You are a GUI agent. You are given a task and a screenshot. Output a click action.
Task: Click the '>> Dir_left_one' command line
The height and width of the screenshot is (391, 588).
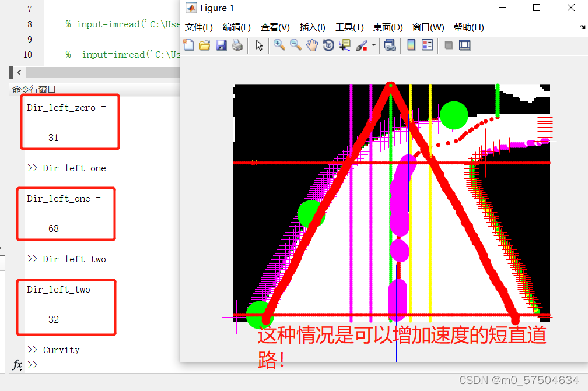pos(66,168)
